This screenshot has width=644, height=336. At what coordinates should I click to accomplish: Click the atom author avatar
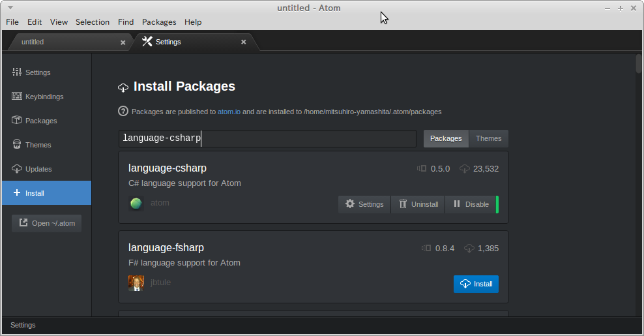pos(136,204)
